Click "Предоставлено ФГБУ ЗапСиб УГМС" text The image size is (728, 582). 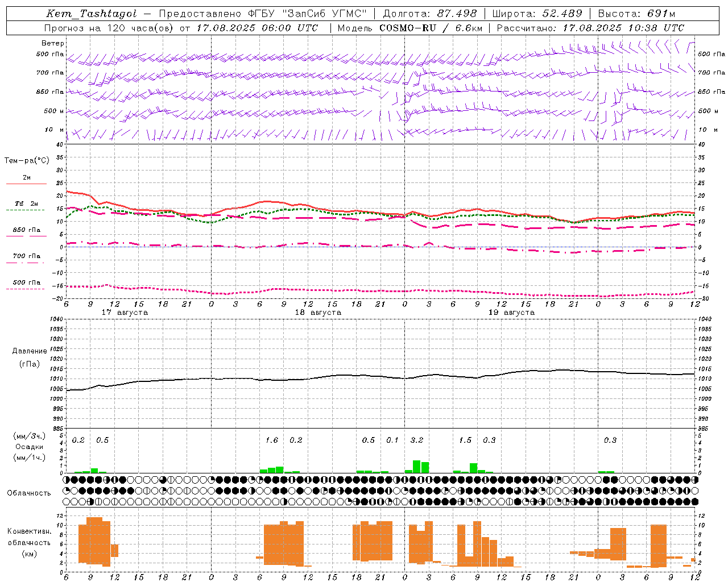[263, 14]
